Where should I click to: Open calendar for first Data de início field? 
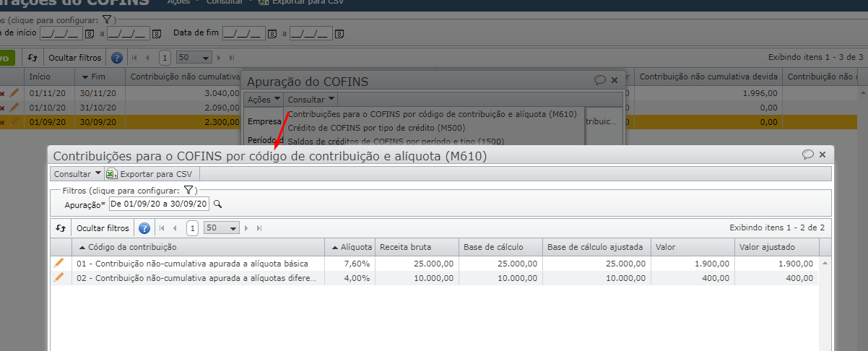tap(90, 33)
